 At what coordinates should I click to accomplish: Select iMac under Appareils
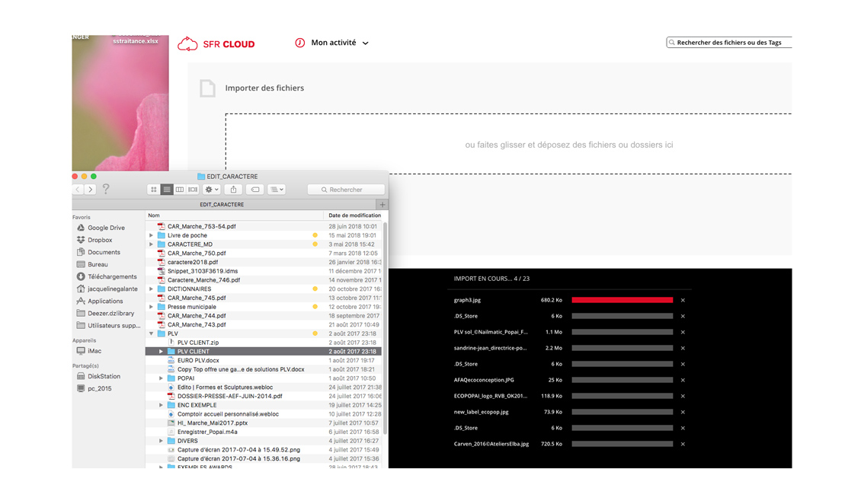click(x=89, y=351)
